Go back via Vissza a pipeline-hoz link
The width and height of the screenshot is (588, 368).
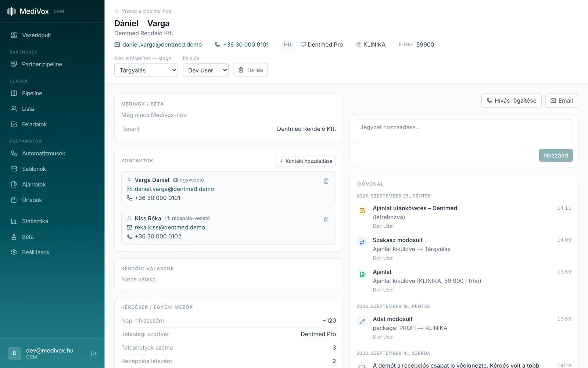coord(143,11)
